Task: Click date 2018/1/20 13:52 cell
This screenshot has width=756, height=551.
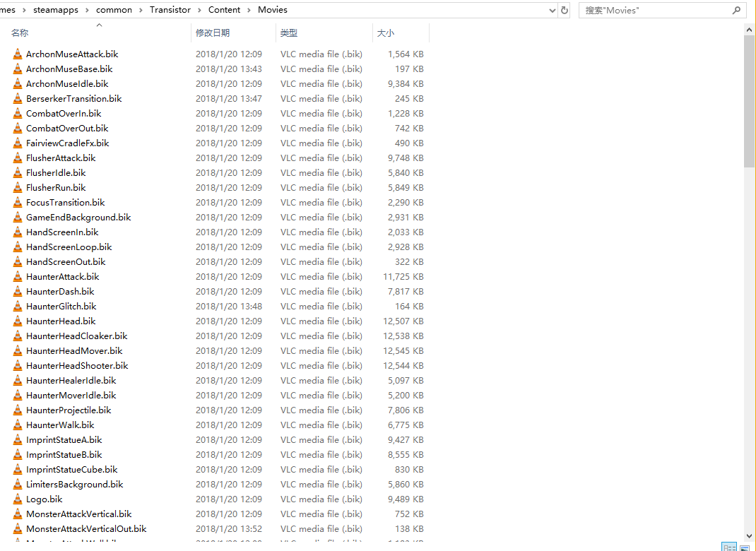Action: [228, 529]
